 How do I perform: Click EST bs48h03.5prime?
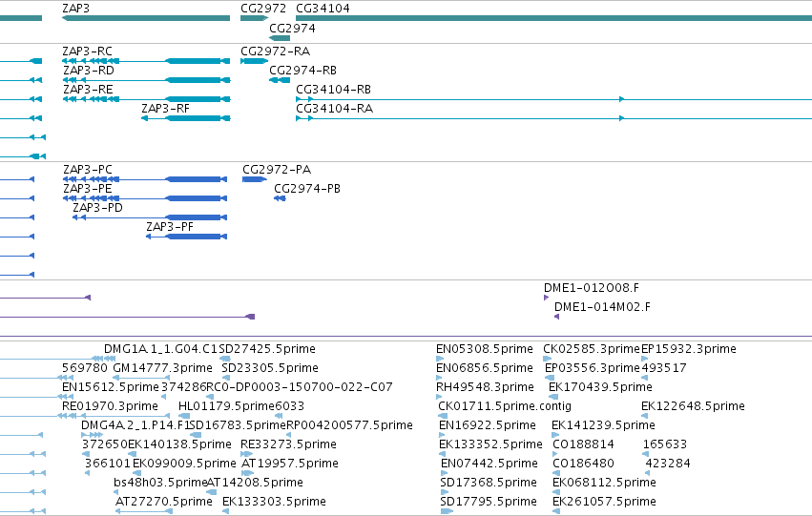[x=160, y=483]
